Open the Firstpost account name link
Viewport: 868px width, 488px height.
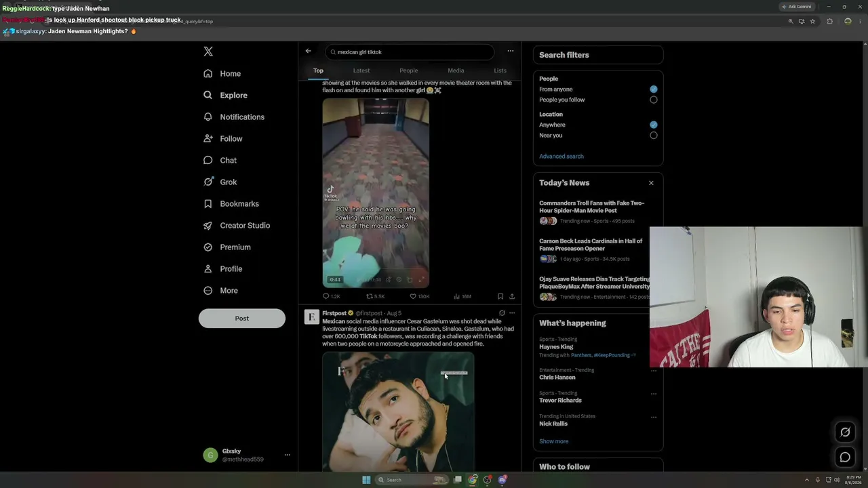(x=334, y=313)
